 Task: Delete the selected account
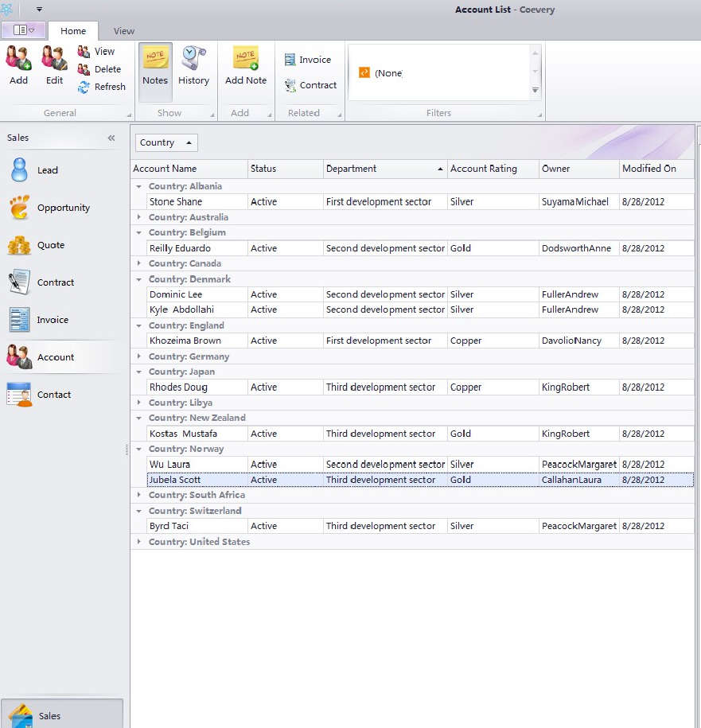point(99,69)
